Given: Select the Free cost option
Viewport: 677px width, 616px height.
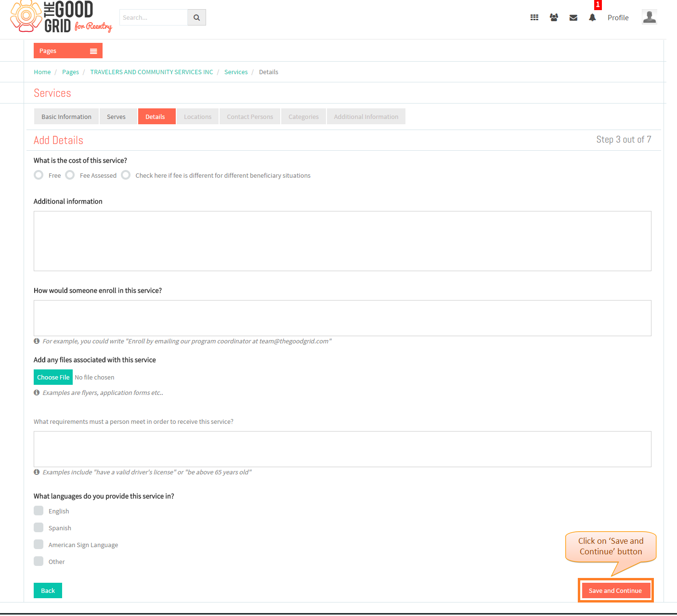Looking at the screenshot, I should point(39,175).
